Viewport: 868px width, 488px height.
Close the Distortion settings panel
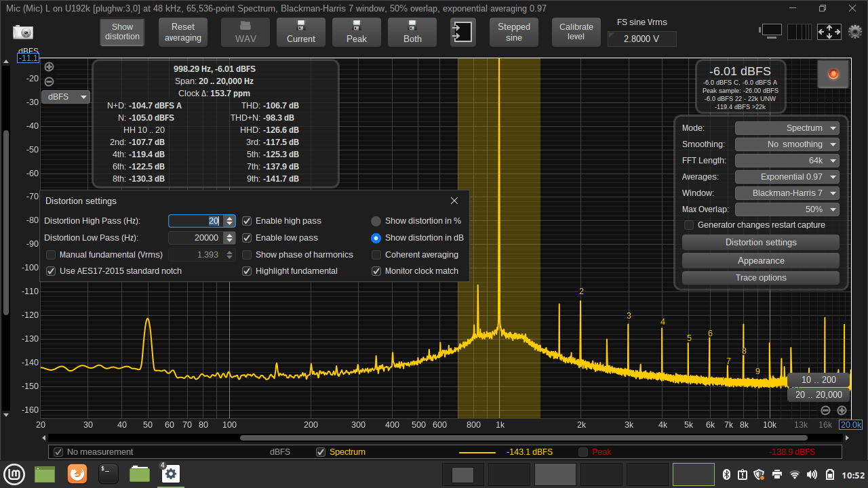click(454, 201)
